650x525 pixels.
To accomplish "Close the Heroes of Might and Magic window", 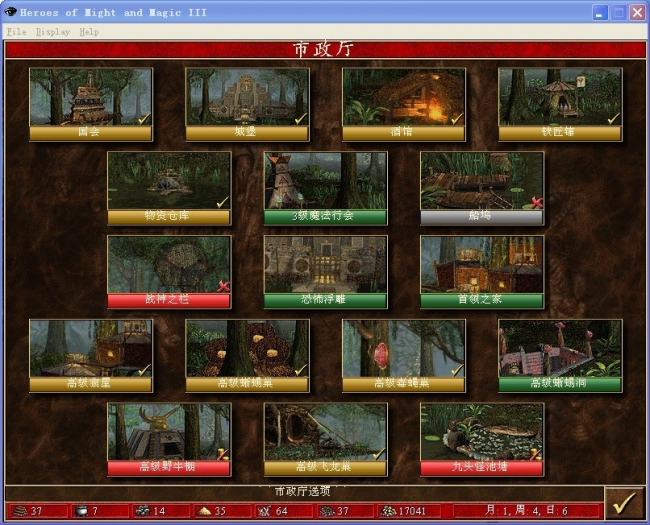I will [x=637, y=12].
